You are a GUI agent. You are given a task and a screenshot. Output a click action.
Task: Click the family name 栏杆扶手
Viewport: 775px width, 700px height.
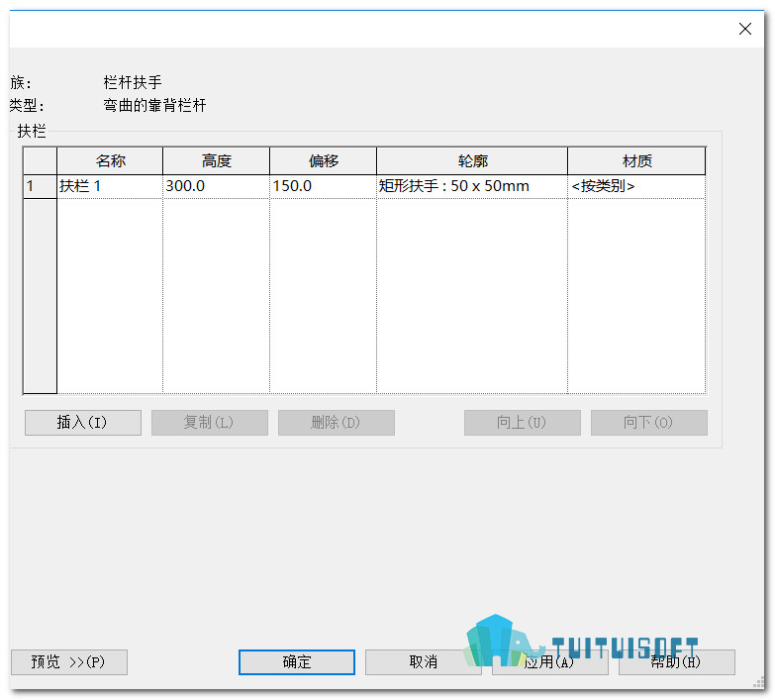click(133, 82)
